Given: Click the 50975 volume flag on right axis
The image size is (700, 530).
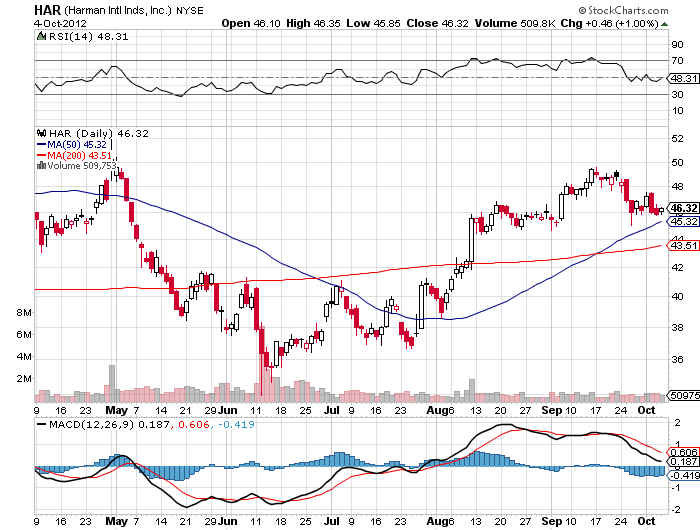Looking at the screenshot, I should tap(683, 396).
